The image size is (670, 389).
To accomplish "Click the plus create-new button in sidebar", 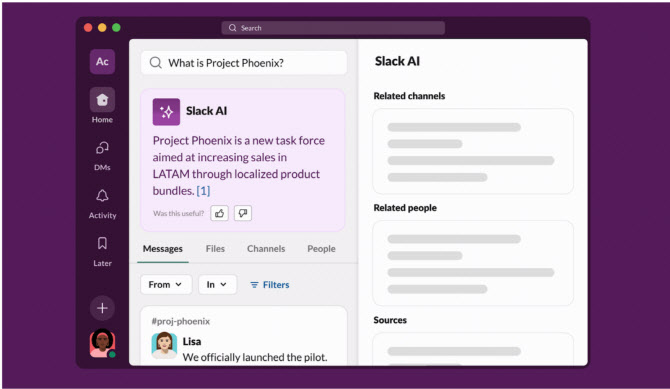I will [x=102, y=308].
